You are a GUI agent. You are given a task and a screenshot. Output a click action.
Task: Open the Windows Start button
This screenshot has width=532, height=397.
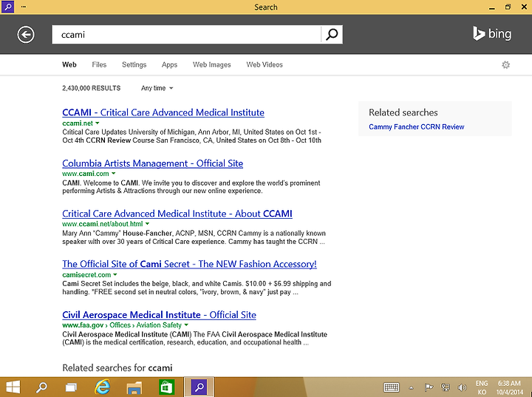point(13,387)
